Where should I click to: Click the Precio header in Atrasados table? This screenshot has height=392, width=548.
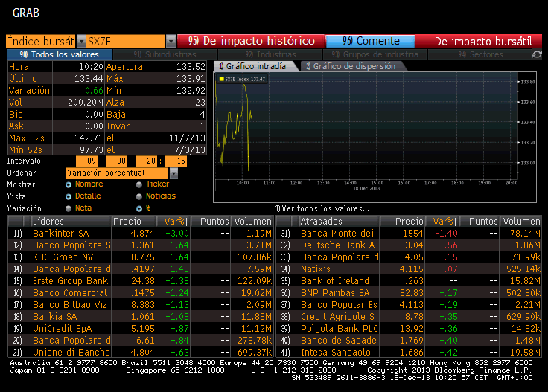tap(402, 222)
